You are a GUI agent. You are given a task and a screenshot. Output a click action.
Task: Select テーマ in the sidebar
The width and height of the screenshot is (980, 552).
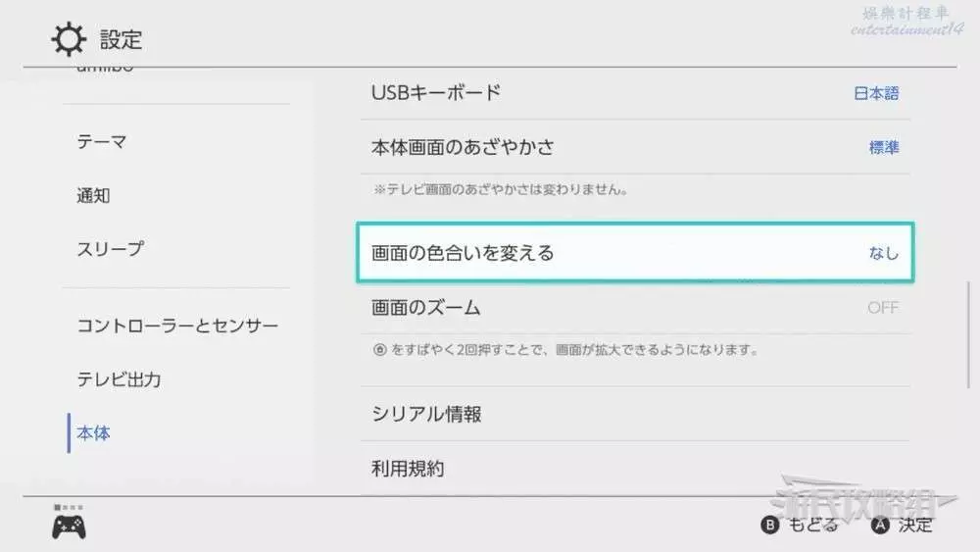(x=102, y=142)
